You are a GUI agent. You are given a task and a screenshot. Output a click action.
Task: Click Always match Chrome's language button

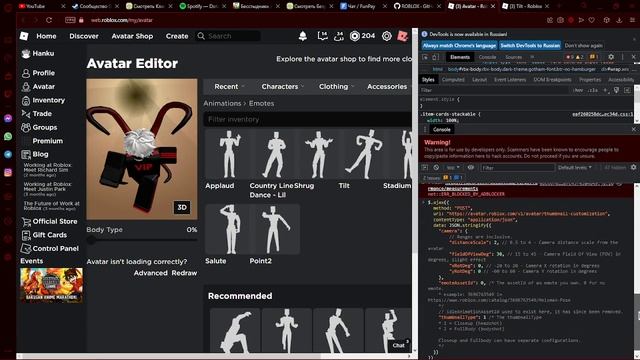459,45
